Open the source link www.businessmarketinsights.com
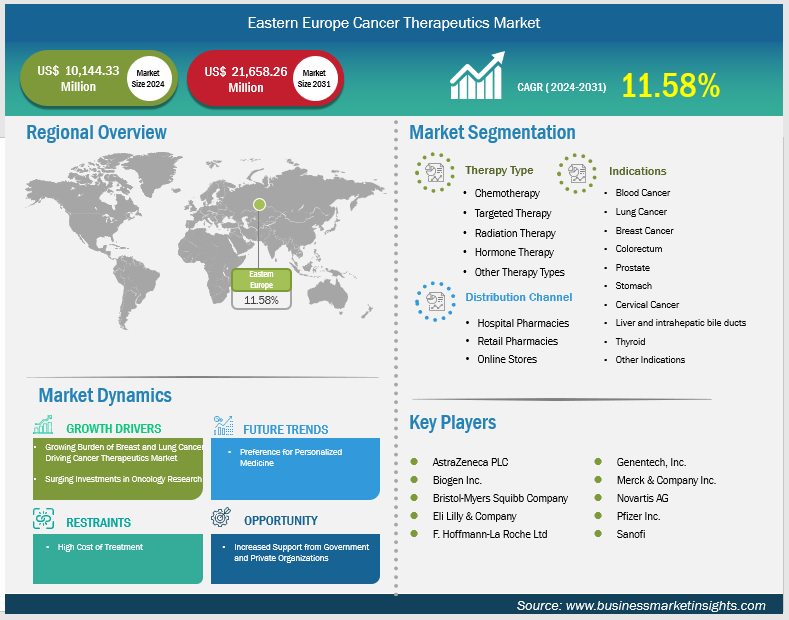The height and width of the screenshot is (620, 789). (x=665, y=605)
